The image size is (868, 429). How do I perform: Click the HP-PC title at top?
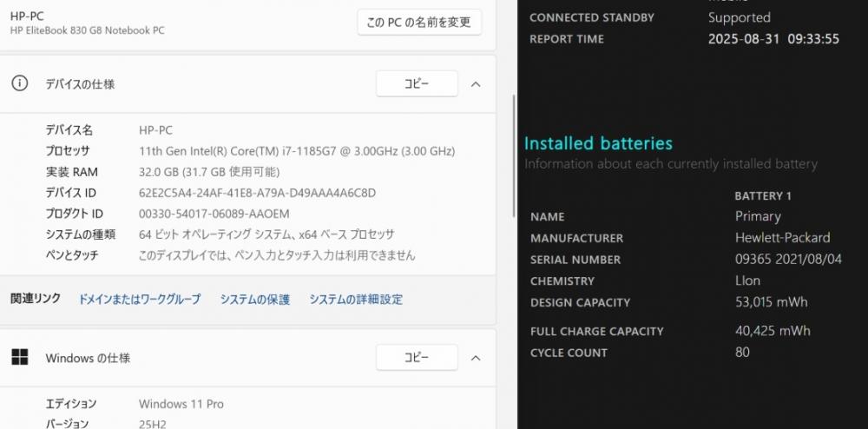click(29, 15)
